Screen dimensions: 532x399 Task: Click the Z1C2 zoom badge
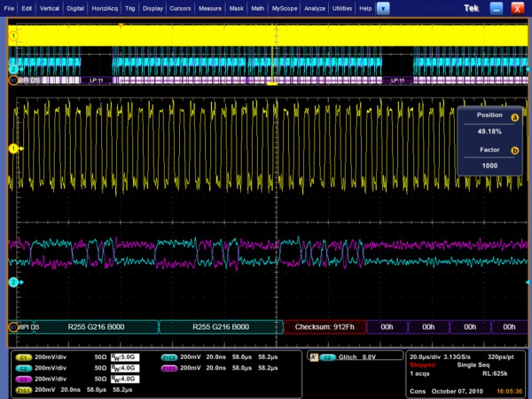pyautogui.click(x=169, y=357)
